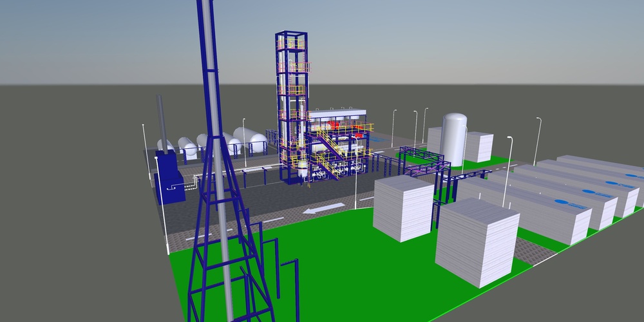Click the grey chimney above the blue furnace
The image size is (644, 322).
coord(162,126)
